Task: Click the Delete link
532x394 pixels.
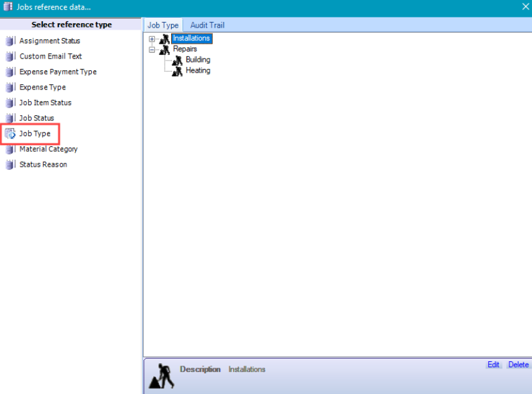Action: point(518,364)
